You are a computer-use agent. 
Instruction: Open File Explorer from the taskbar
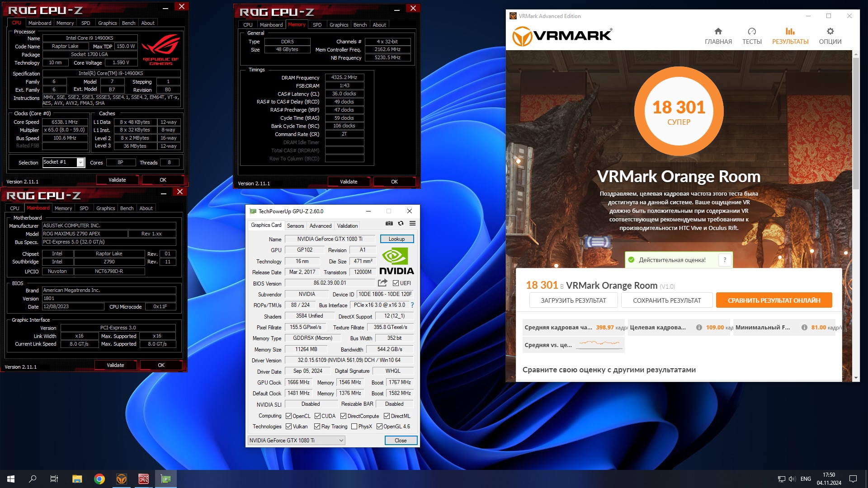click(x=77, y=479)
